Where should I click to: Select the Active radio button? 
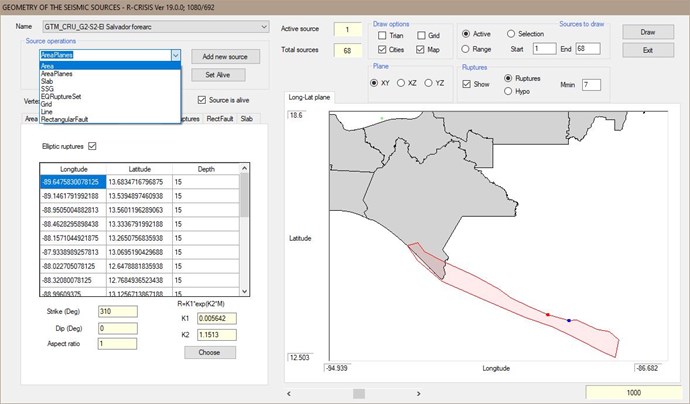(x=466, y=34)
